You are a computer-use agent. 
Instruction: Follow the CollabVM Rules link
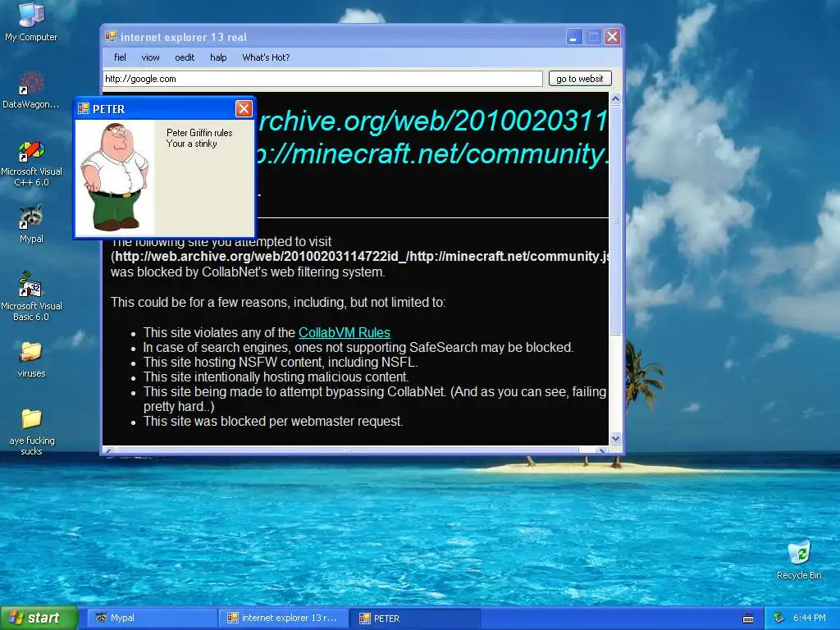point(344,332)
